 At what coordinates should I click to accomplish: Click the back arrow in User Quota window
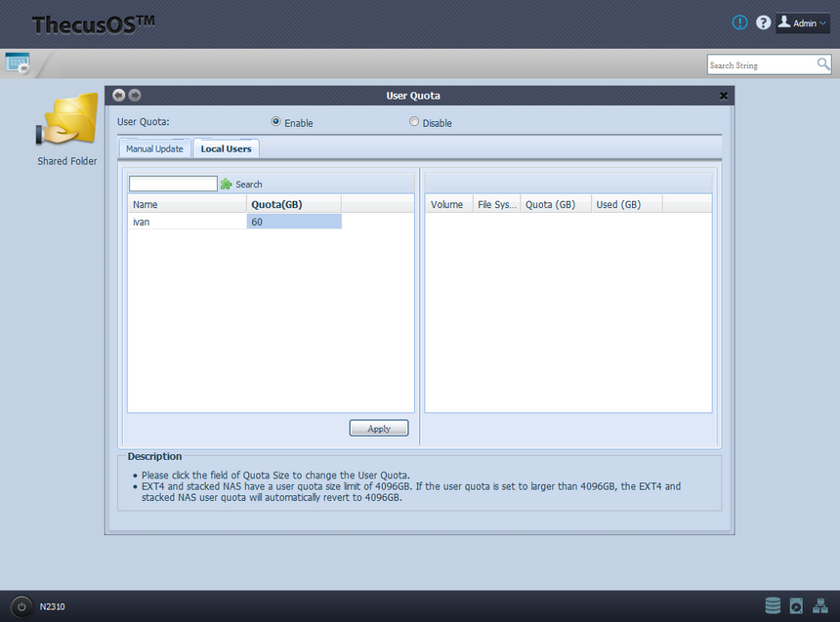pyautogui.click(x=119, y=95)
